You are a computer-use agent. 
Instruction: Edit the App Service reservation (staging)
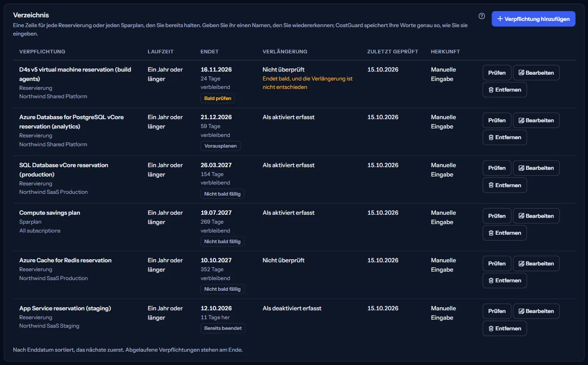(536, 311)
